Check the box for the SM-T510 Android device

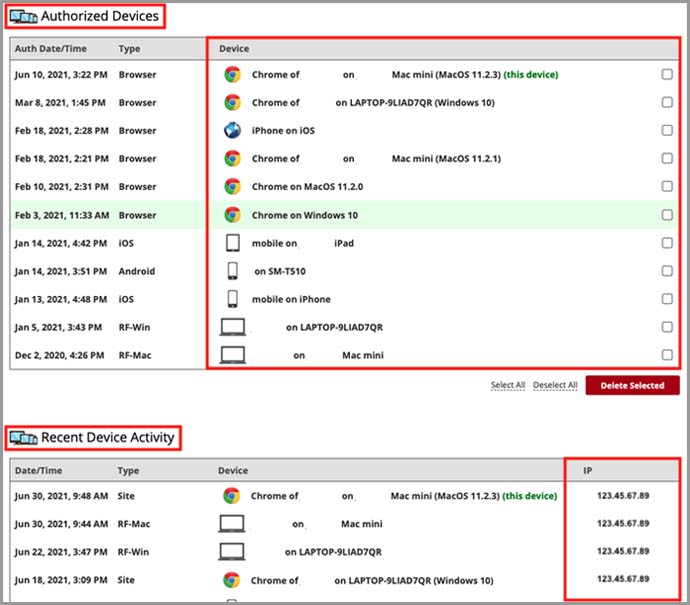click(x=667, y=271)
